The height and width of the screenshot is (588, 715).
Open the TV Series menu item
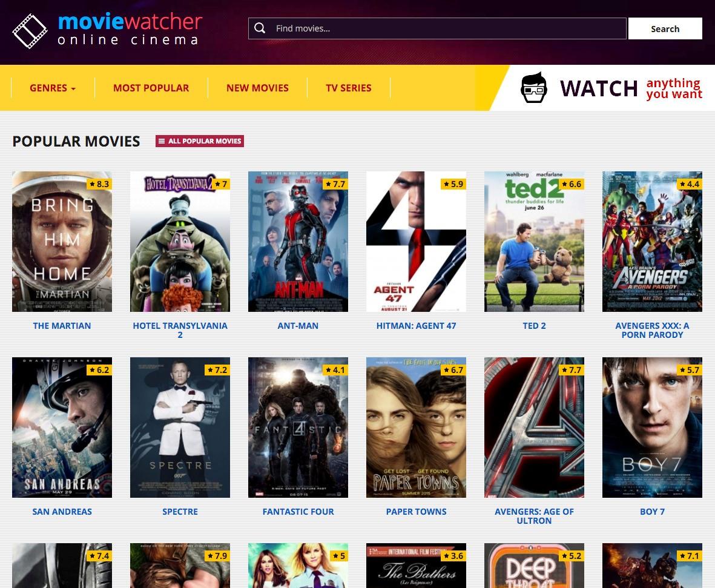348,88
